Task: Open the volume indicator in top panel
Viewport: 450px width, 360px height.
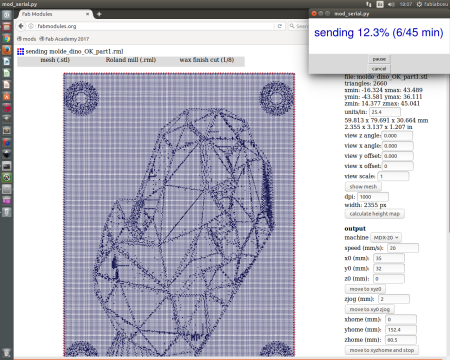Action: tap(391, 4)
